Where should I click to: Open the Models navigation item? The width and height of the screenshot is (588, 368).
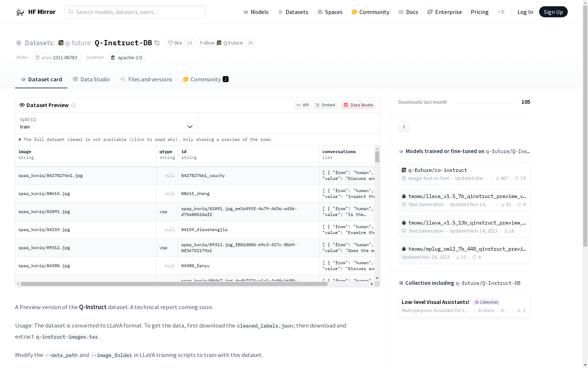click(256, 12)
